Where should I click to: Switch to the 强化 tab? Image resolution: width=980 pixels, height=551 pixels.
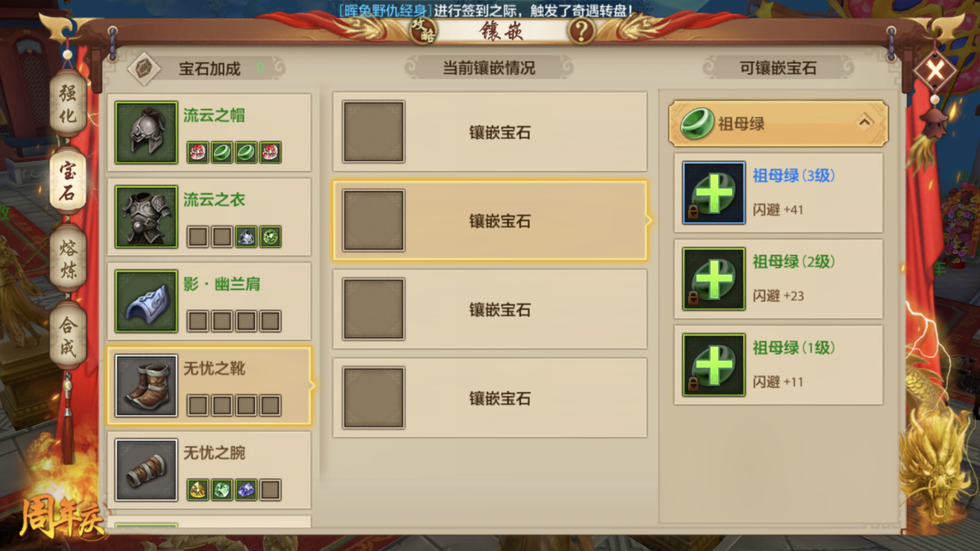[x=67, y=105]
